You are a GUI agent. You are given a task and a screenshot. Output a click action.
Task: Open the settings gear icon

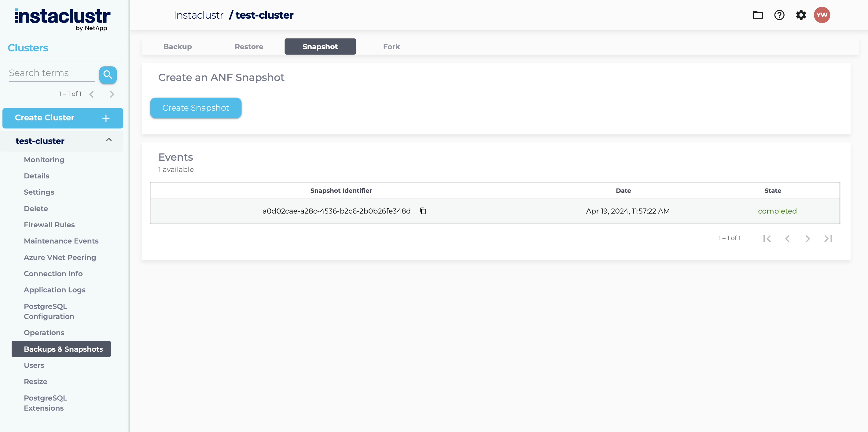[x=801, y=15]
